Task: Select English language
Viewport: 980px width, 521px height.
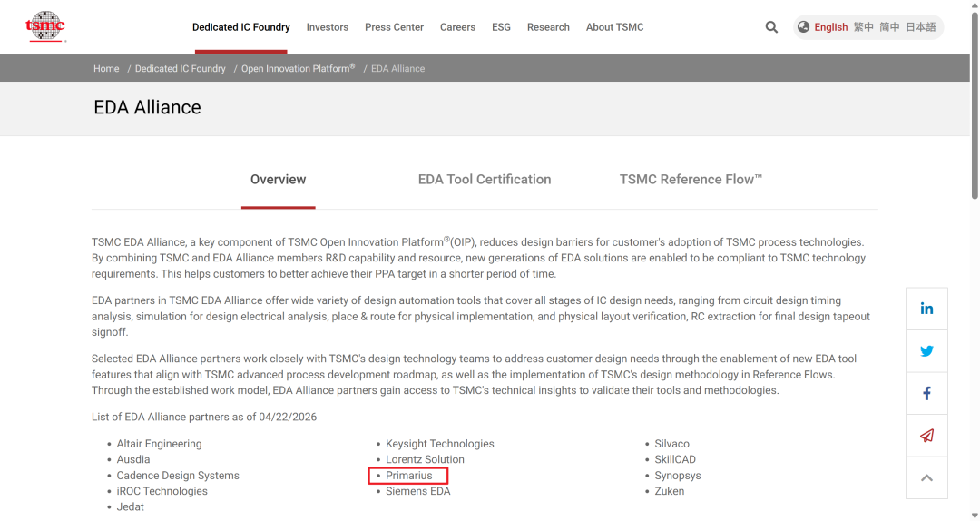Action: click(x=830, y=27)
